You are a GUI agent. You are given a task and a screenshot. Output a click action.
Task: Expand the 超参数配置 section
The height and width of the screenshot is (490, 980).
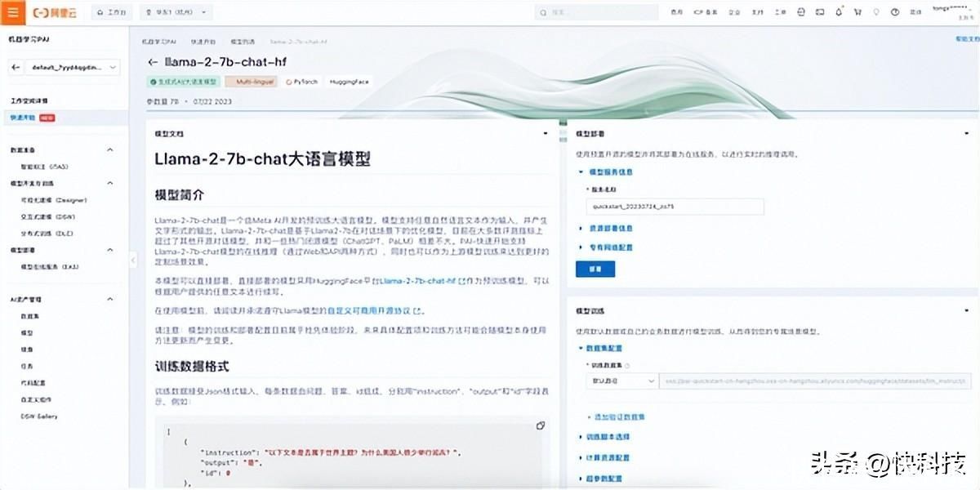point(600,479)
